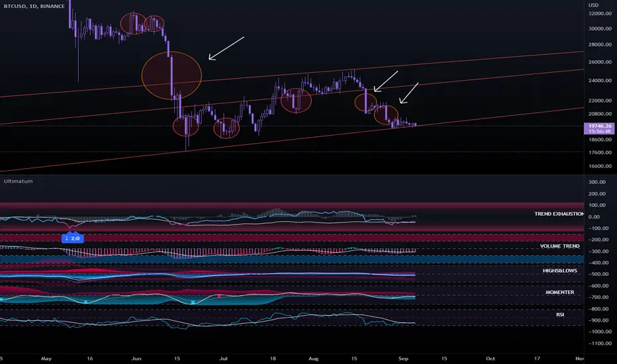The height and width of the screenshot is (364, 617).
Task: Click 20800.00 on the price axis
Action: pyautogui.click(x=600, y=114)
